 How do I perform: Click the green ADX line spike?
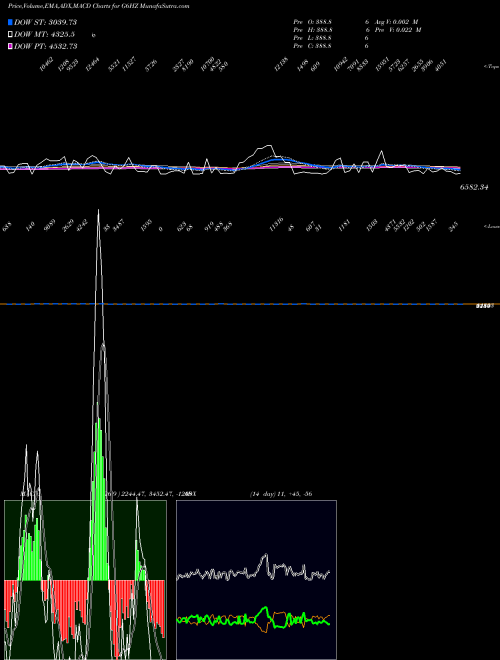click(265, 609)
